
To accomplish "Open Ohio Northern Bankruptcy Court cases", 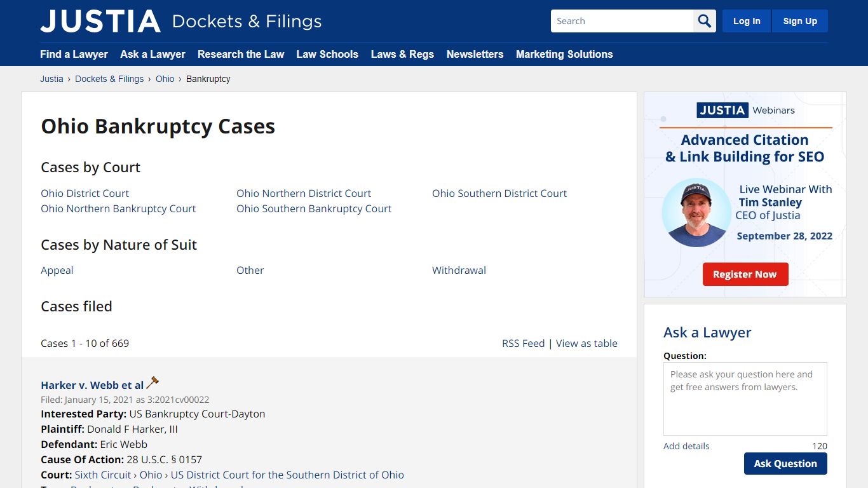I will point(118,208).
